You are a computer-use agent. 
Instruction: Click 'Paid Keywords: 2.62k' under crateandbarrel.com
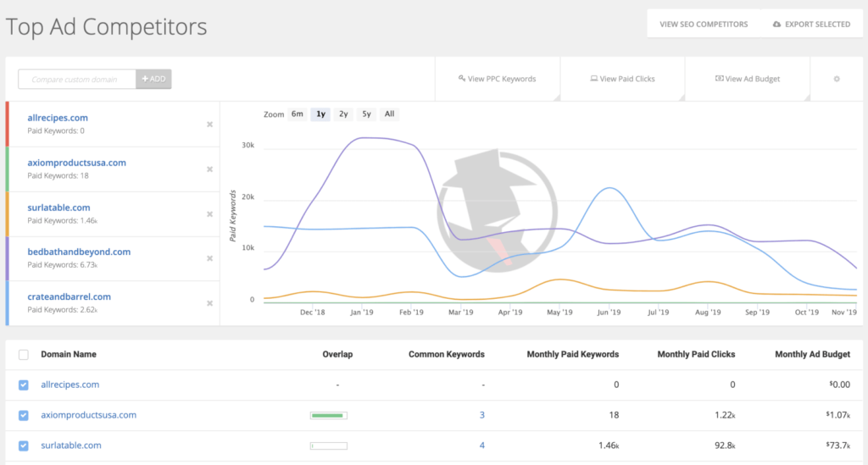[x=63, y=310]
